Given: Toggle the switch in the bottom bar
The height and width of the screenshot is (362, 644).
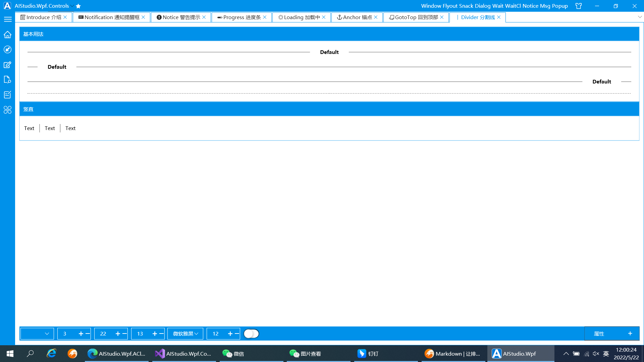Looking at the screenshot, I should 251,334.
